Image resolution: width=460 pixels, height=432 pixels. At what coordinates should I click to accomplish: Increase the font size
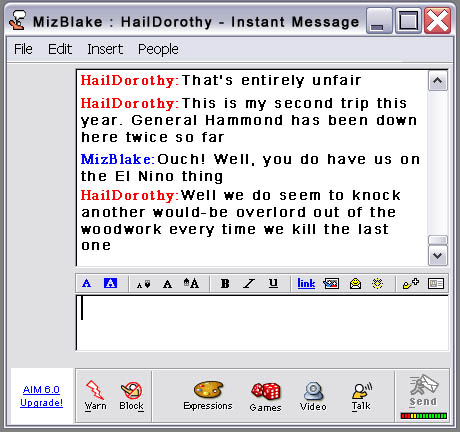(191, 283)
